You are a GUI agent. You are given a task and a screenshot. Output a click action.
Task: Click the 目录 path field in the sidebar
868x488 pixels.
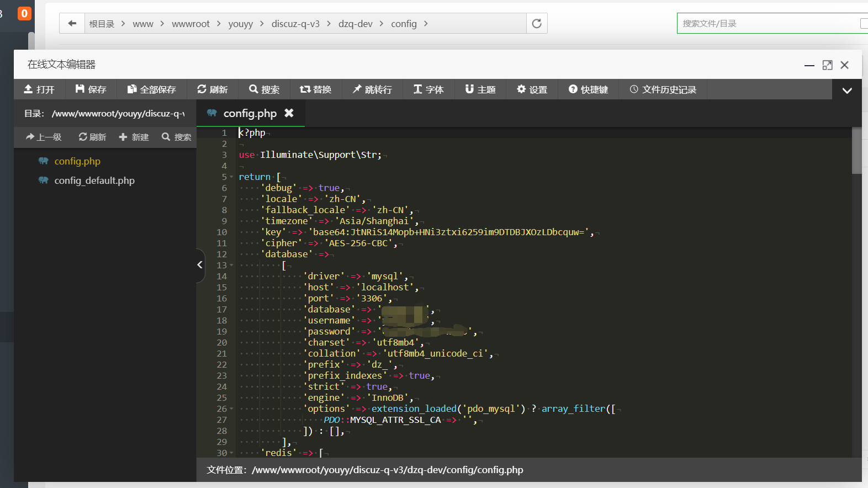(118, 114)
